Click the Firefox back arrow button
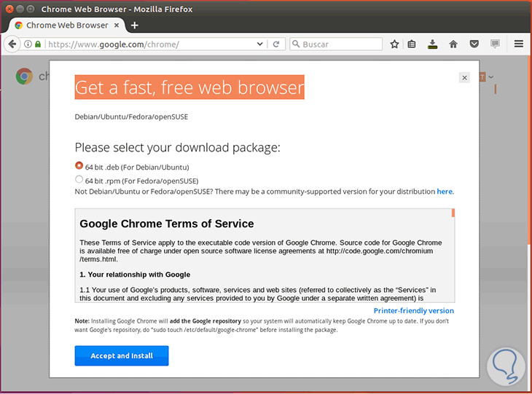This screenshot has height=394, width=532. click(x=12, y=44)
